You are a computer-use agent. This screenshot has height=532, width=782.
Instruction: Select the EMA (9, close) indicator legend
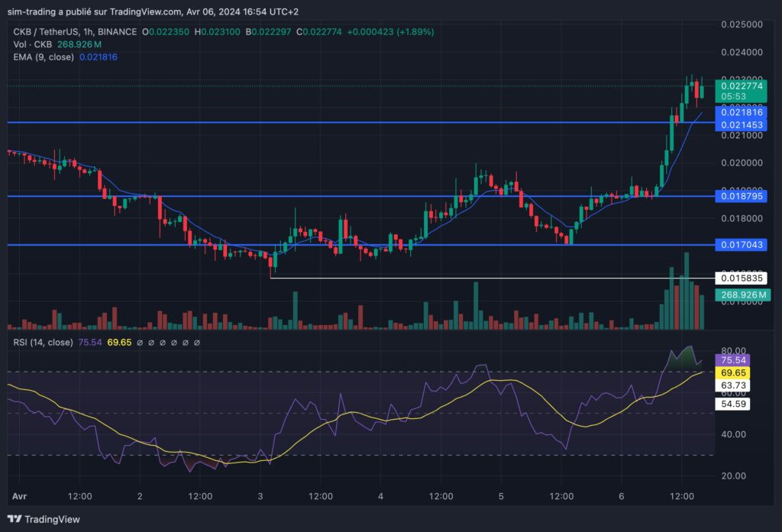(44, 56)
